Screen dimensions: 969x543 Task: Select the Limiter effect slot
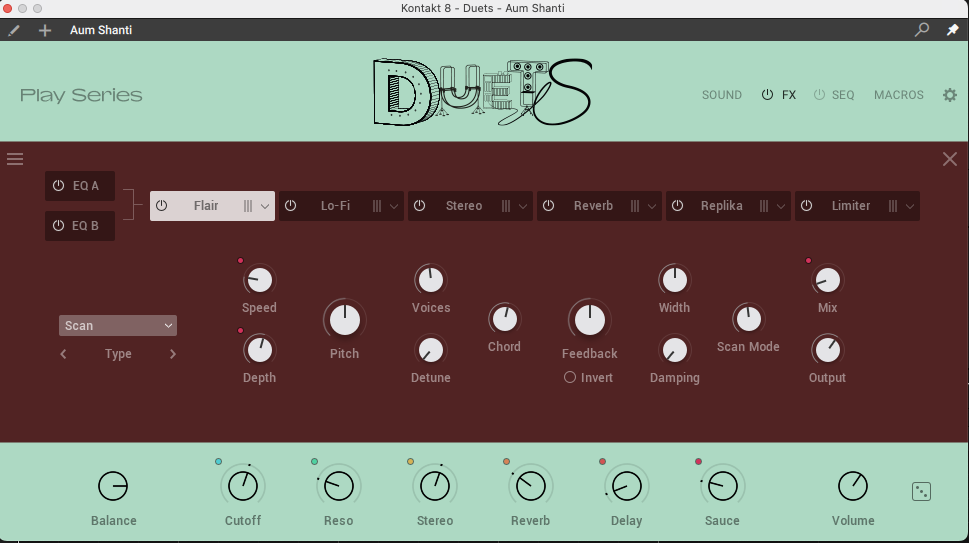857,206
